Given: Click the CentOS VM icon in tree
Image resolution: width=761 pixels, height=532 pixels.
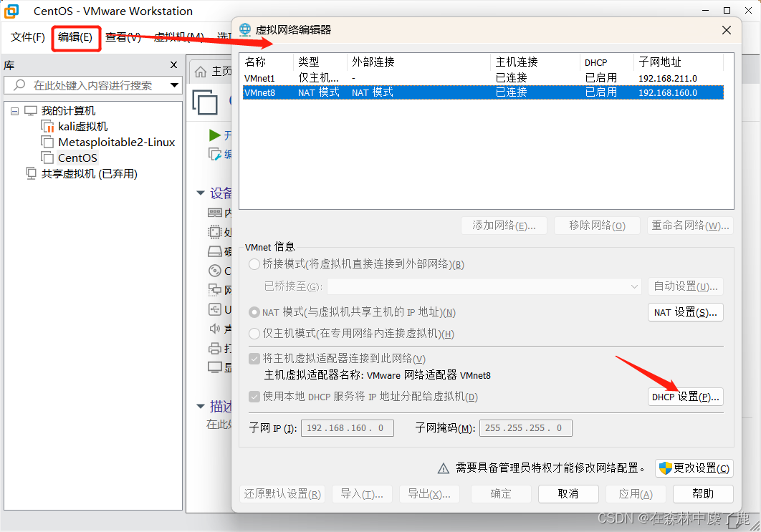Looking at the screenshot, I should pos(47,158).
